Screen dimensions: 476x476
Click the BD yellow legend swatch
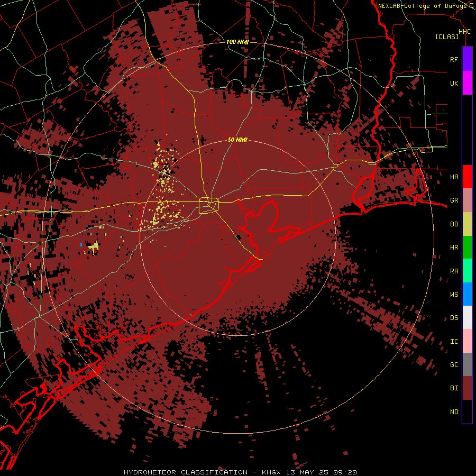pyautogui.click(x=467, y=224)
